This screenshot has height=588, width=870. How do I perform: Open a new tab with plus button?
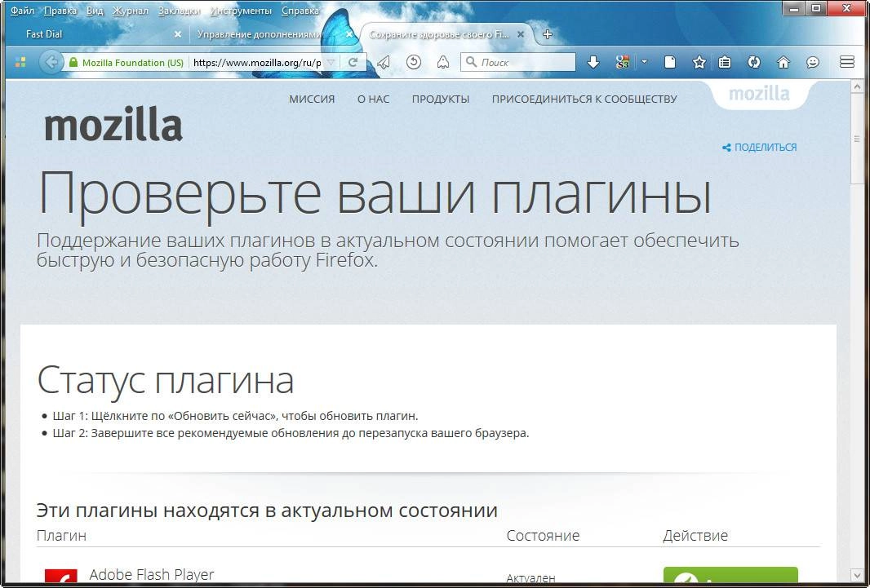[548, 34]
